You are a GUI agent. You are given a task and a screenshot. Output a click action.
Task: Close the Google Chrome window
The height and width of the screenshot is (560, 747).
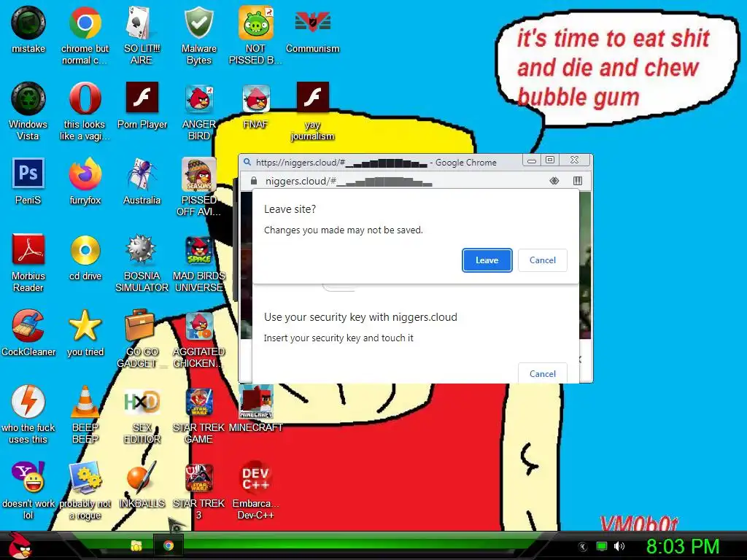575,160
